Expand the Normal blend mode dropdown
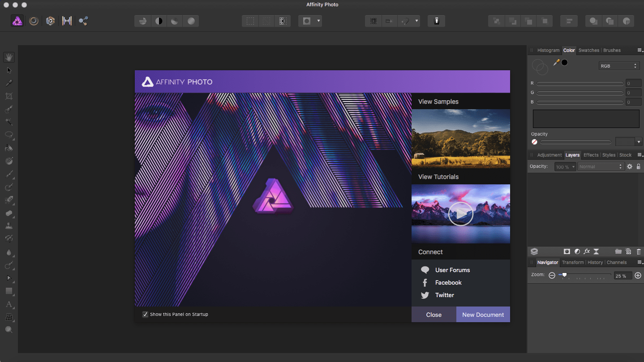Screen dimensions: 644x362 click(x=600, y=166)
